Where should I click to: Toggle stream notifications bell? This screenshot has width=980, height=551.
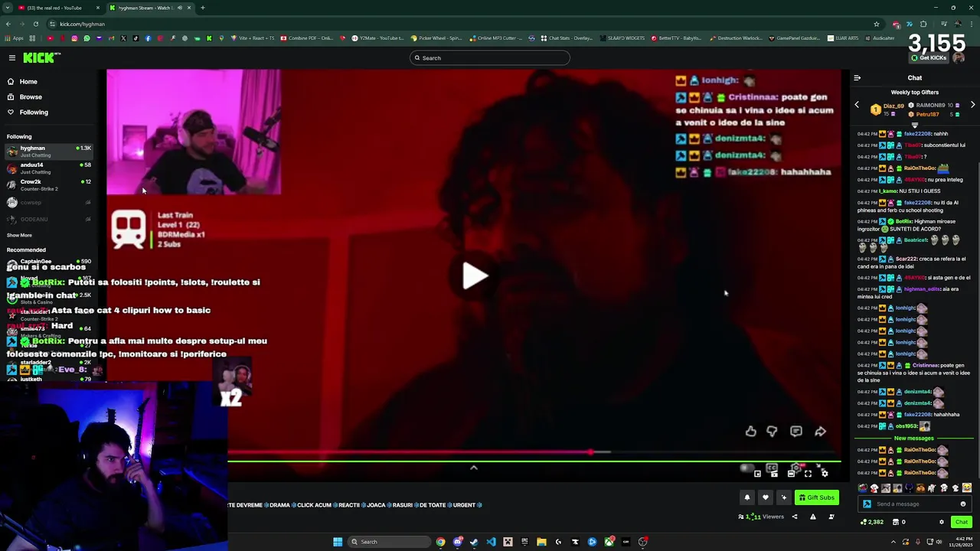point(747,497)
